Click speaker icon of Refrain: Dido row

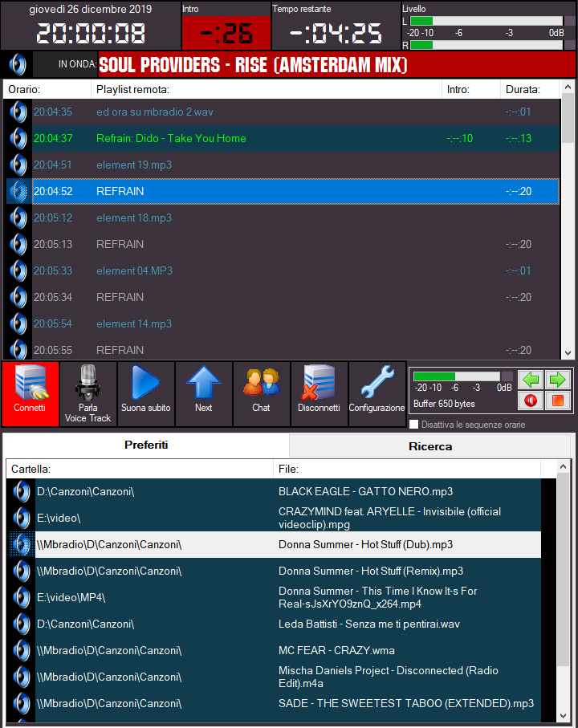tap(18, 138)
